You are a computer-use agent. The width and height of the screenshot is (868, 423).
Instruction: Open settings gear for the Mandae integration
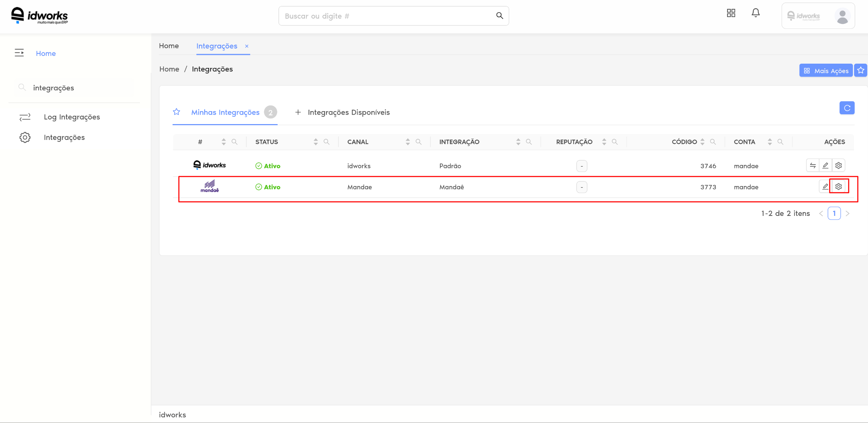839,186
